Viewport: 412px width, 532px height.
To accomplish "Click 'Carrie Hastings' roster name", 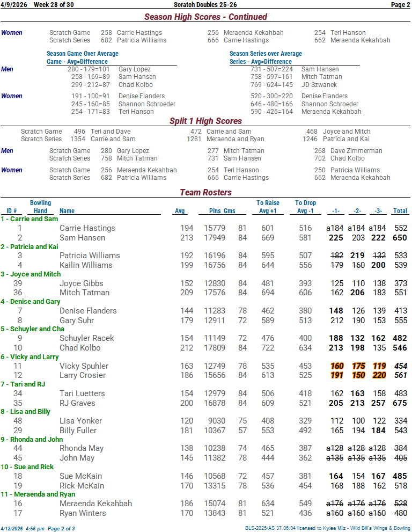I will (87, 228).
